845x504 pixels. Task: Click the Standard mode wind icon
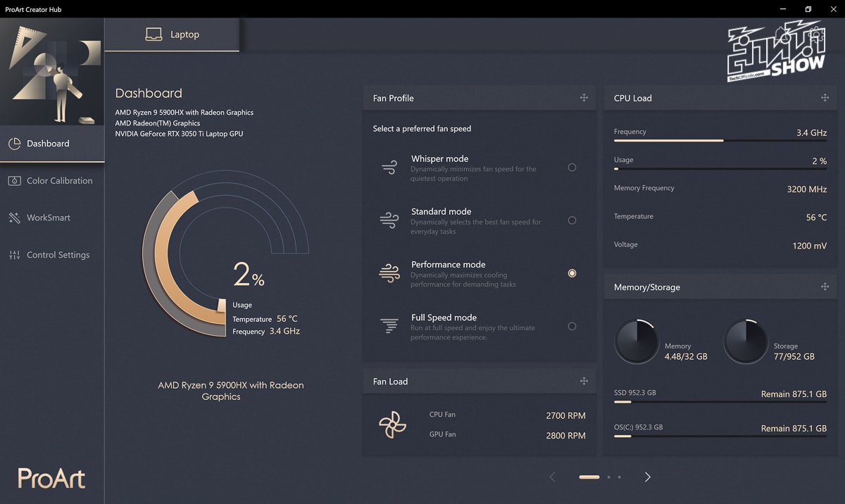point(389,220)
